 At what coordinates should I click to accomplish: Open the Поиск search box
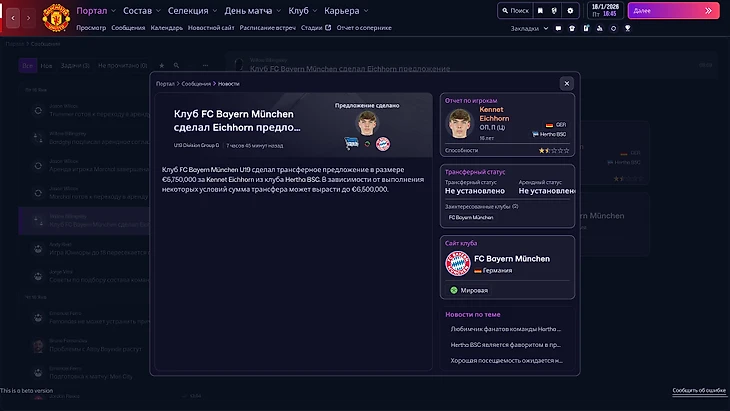pyautogui.click(x=515, y=11)
